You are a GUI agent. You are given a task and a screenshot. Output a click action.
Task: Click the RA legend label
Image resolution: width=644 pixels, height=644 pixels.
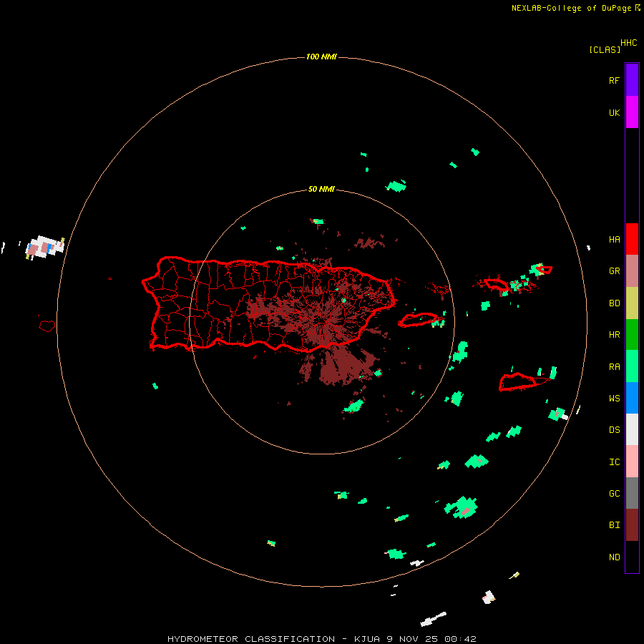[x=614, y=367]
